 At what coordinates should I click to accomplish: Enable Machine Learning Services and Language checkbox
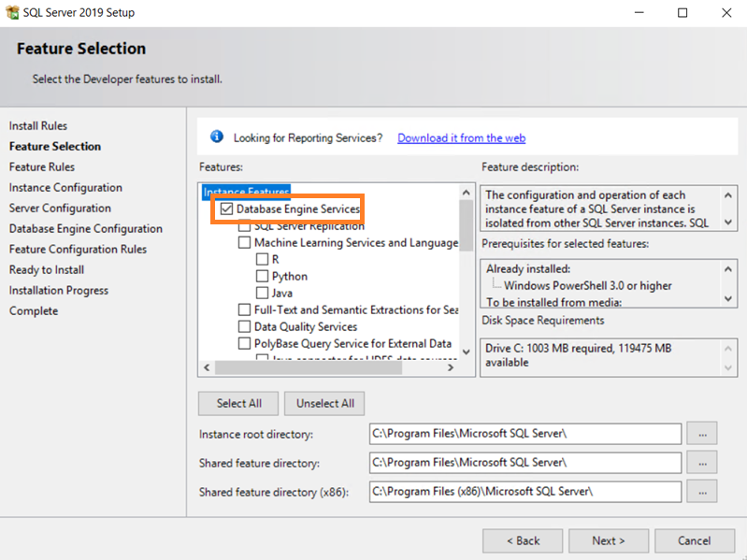point(244,242)
